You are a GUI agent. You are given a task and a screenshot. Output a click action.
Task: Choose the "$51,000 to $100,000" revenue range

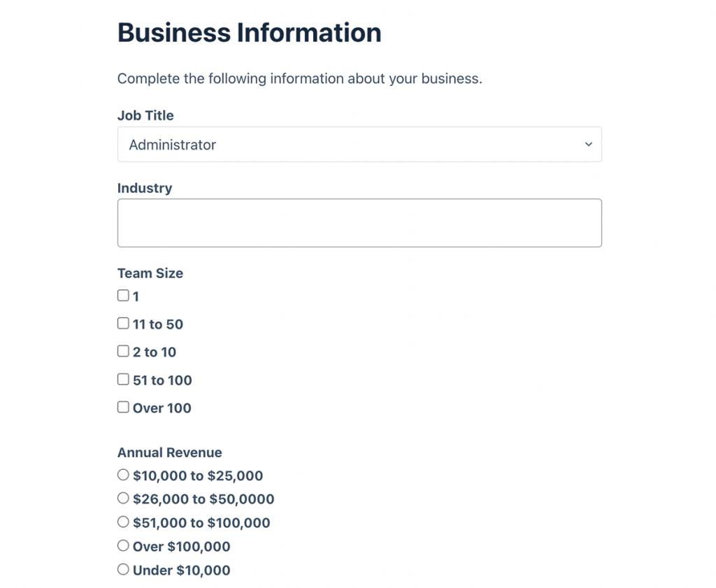[123, 522]
